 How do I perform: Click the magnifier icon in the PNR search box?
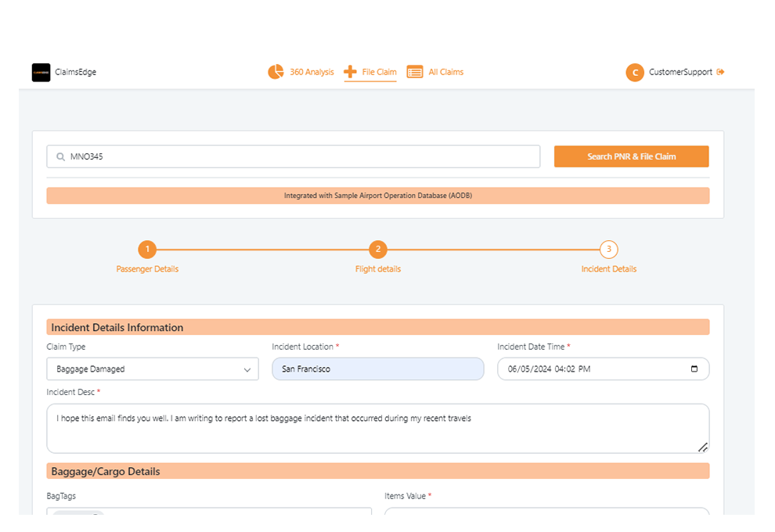(x=60, y=156)
